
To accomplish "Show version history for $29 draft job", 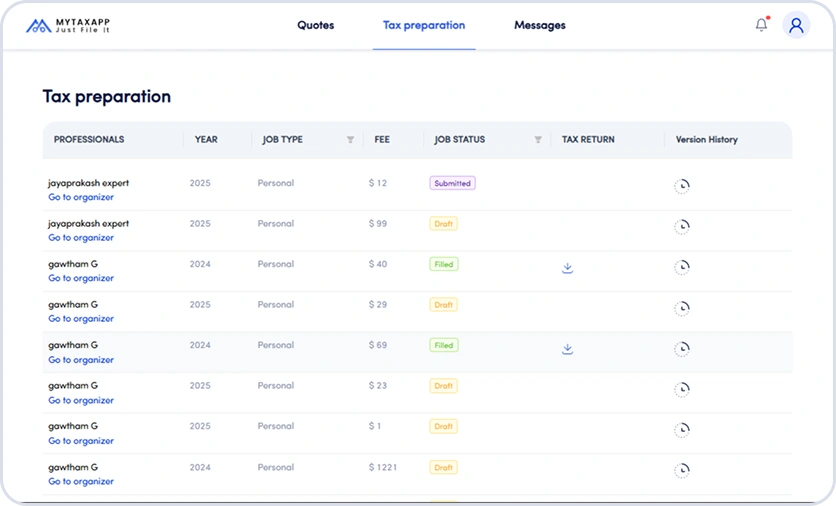I will click(x=681, y=308).
